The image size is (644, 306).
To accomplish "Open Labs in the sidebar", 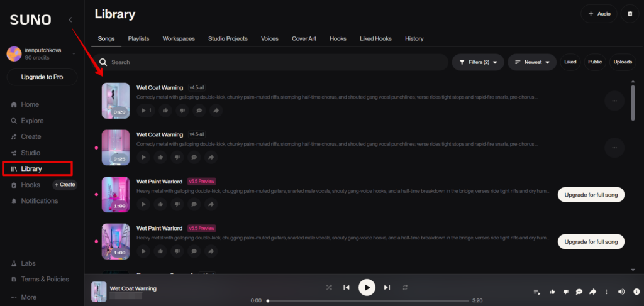I will pos(23,263).
